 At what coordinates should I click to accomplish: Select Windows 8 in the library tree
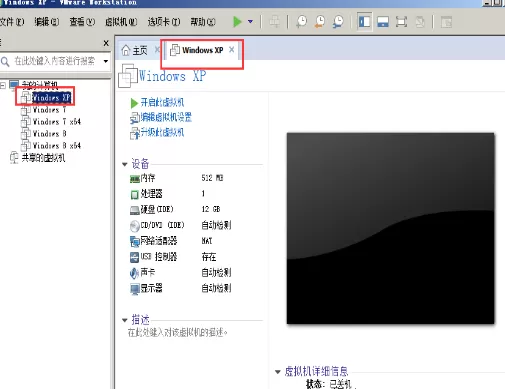pos(49,134)
